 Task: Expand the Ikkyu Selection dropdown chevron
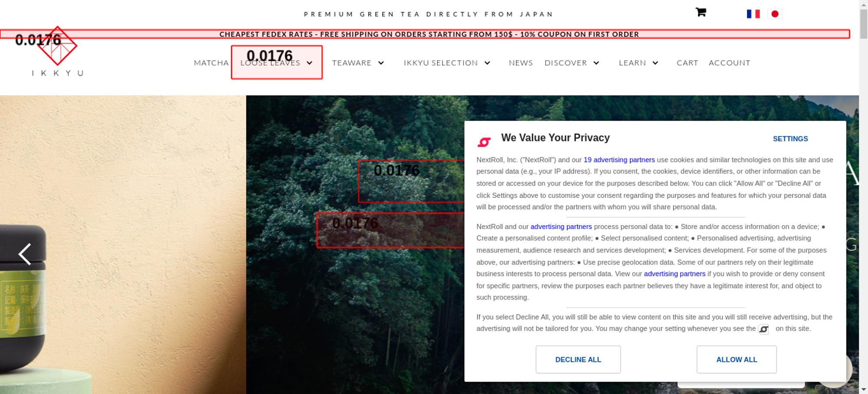[x=487, y=63]
